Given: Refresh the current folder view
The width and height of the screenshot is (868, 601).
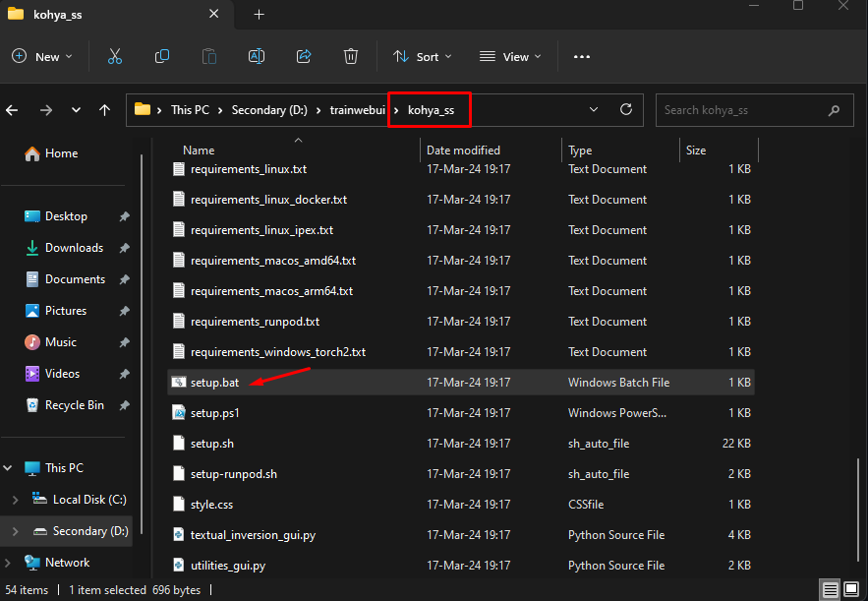Looking at the screenshot, I should coord(625,110).
